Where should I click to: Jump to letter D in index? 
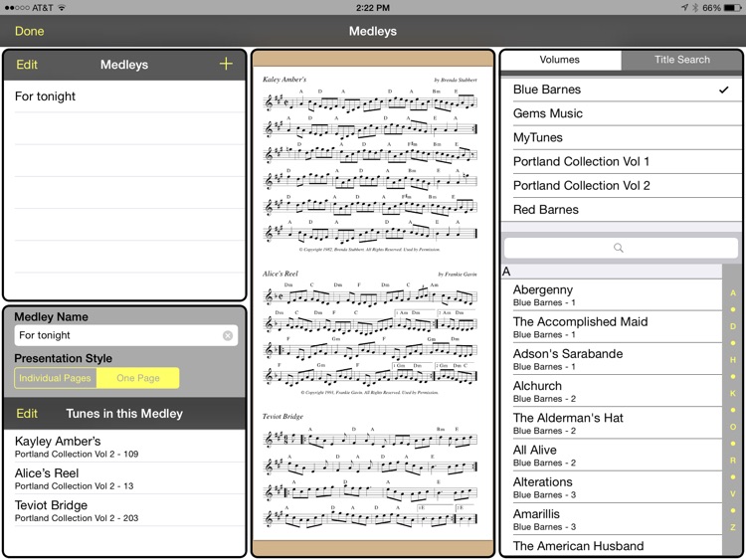733,326
